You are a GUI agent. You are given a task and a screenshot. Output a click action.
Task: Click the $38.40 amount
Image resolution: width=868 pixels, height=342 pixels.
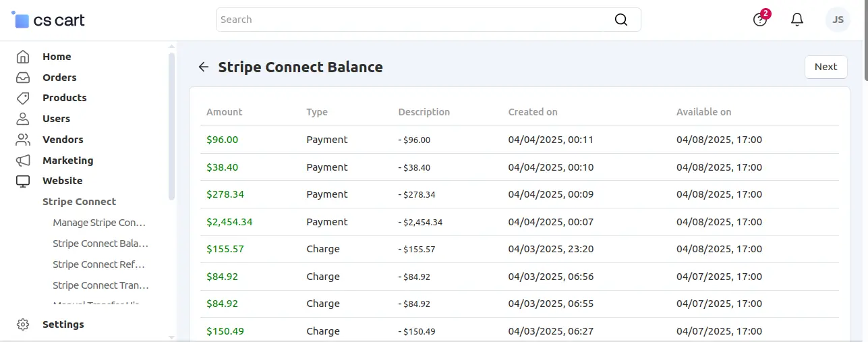[223, 167]
